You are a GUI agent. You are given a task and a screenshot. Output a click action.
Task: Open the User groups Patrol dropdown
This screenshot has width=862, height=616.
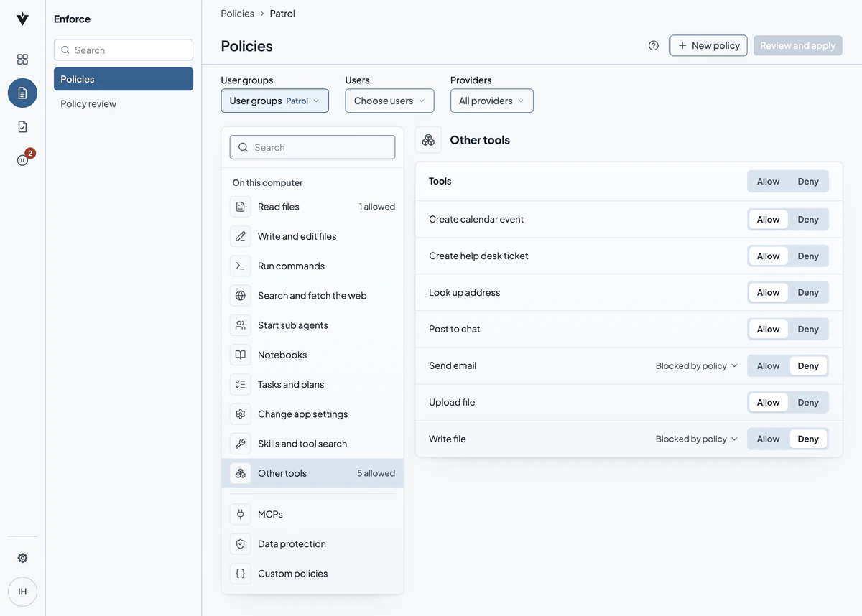274,101
